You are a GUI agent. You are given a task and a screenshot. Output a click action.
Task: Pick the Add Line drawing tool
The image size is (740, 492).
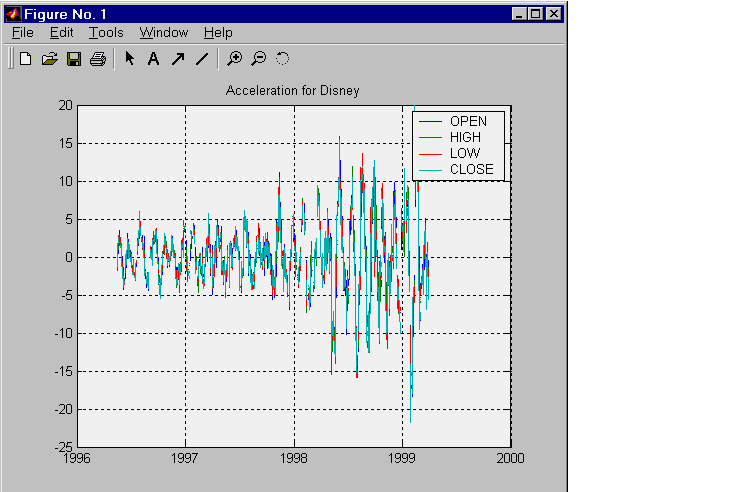coord(201,59)
